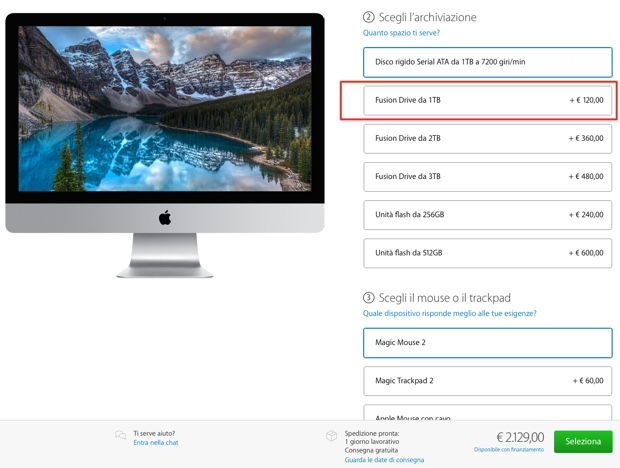Select Unità flash da 512GB storage

click(488, 253)
